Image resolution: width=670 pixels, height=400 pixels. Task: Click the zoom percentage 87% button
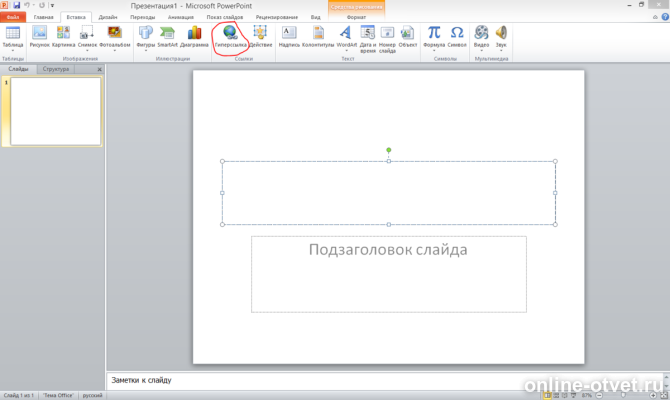587,395
